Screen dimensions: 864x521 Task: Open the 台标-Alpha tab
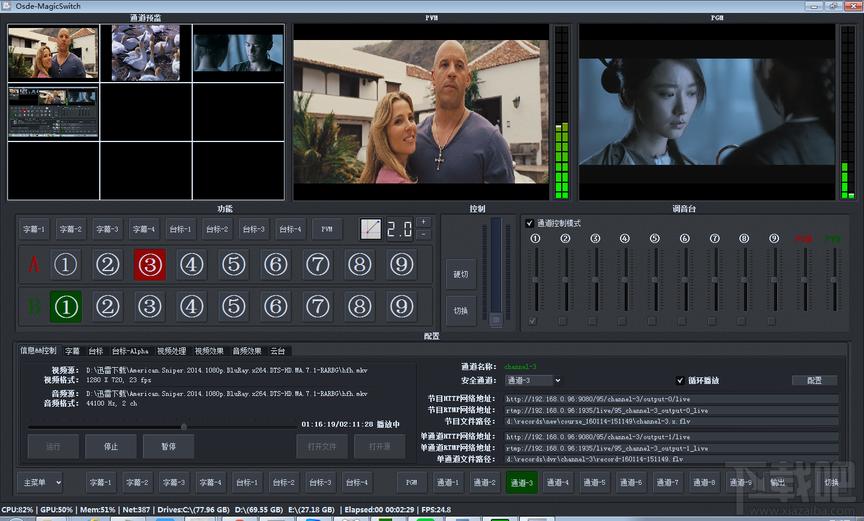tap(130, 351)
